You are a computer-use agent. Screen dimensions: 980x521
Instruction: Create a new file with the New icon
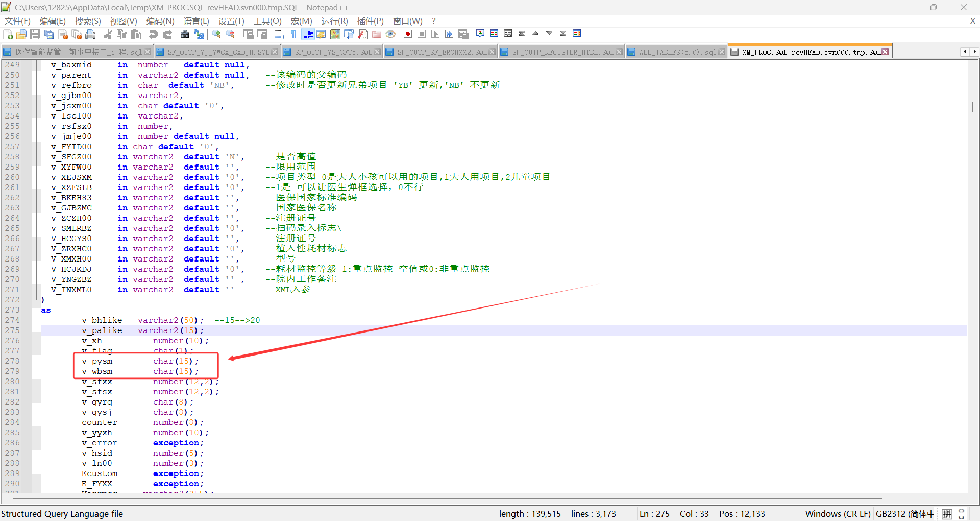point(8,34)
